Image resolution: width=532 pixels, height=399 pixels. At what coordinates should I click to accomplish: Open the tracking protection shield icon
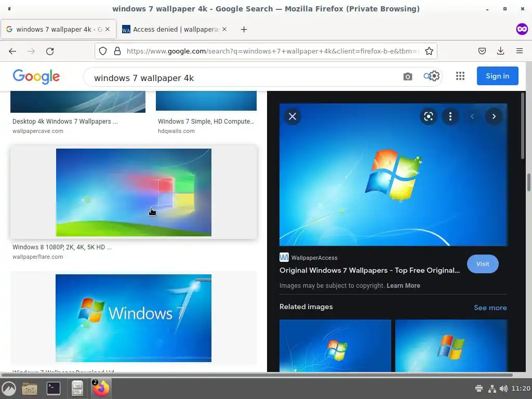[x=103, y=51]
